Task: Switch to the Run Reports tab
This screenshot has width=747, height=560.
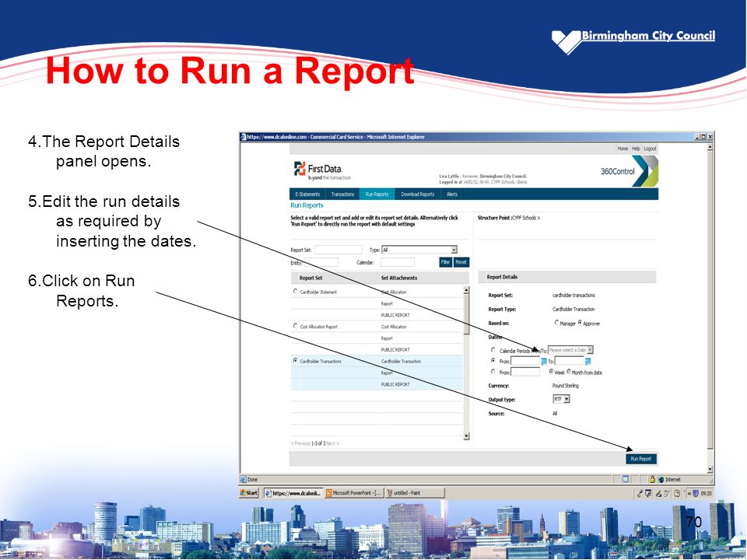Action: 377,194
